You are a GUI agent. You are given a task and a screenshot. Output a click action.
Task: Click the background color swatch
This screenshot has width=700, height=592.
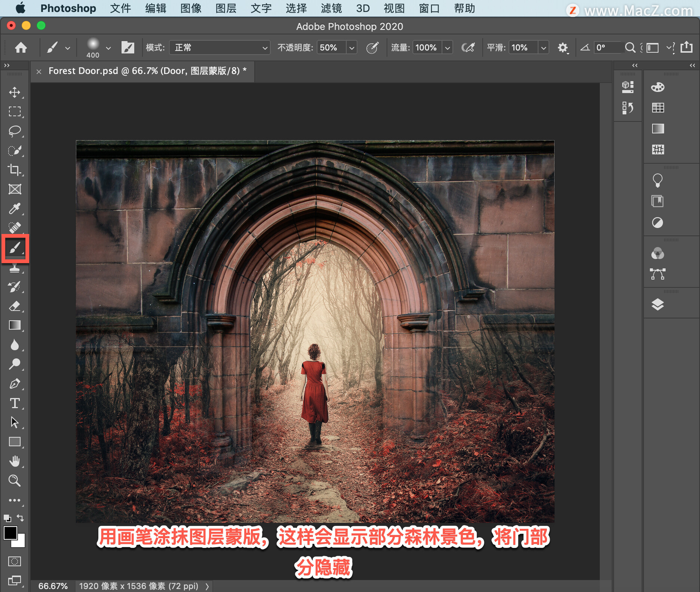pos(20,543)
